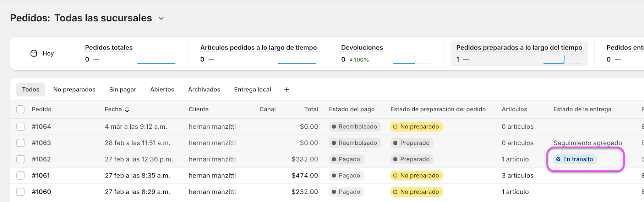Screen dimensions: 644x202
Task: Check the box for order #1063
Action: coord(21,143)
